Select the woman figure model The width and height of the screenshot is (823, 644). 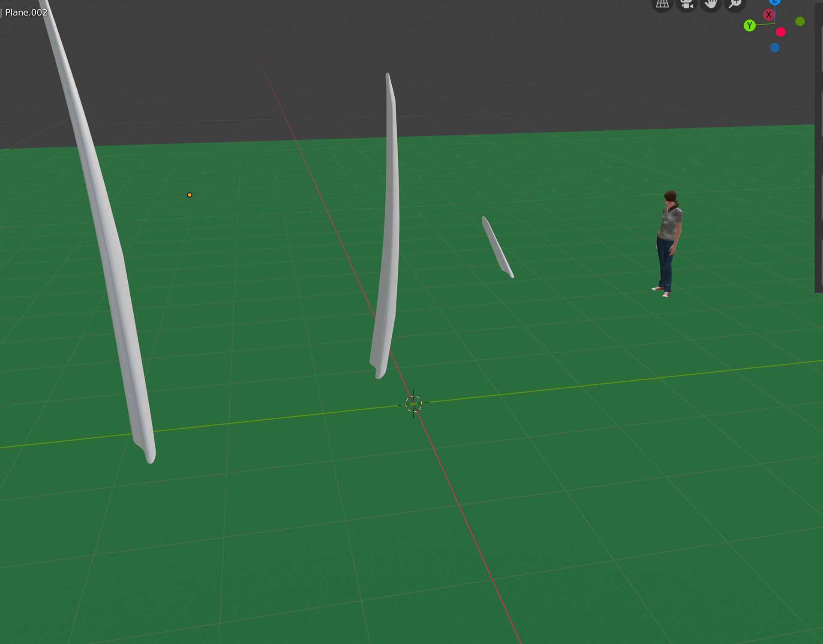click(668, 244)
